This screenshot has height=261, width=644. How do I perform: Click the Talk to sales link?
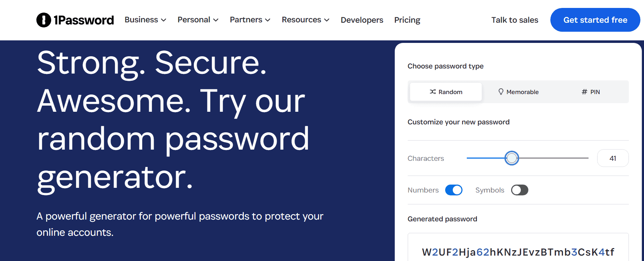(515, 20)
